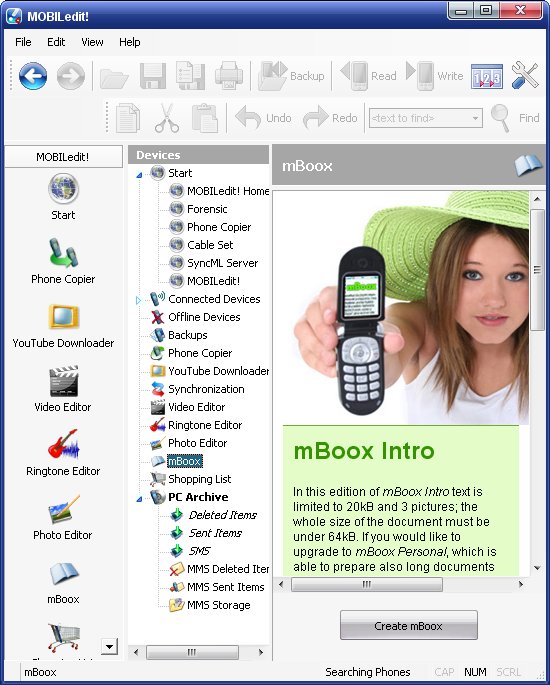
Task: Click content pane scroll-right arrow
Action: point(521,584)
